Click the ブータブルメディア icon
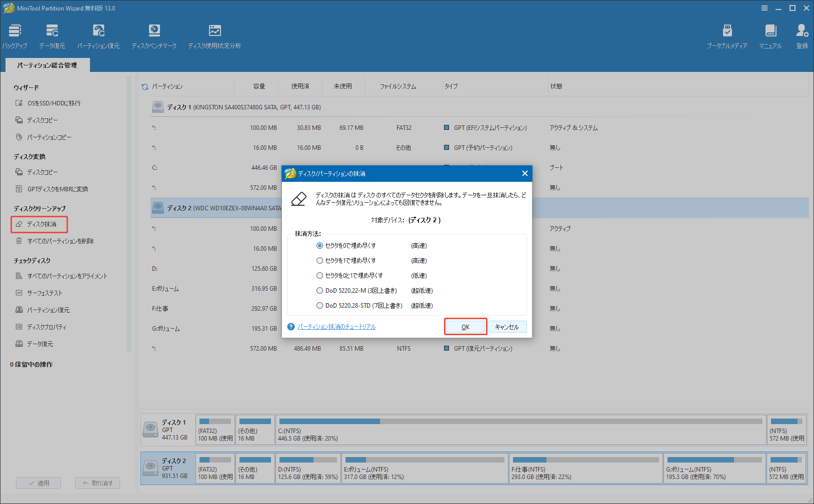The height and width of the screenshot is (504, 814). coord(727,35)
